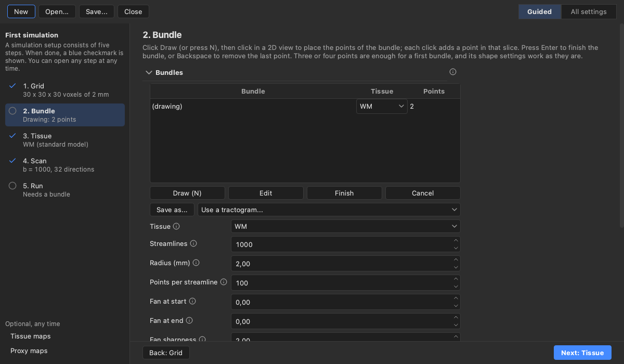Click the info icon next to Fan sharpness
The image size is (624, 364).
[x=202, y=340]
